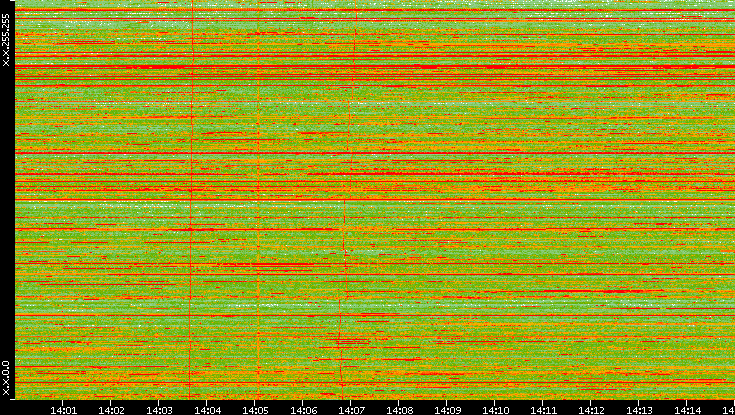Click the 14:11 time axis label

[543, 410]
